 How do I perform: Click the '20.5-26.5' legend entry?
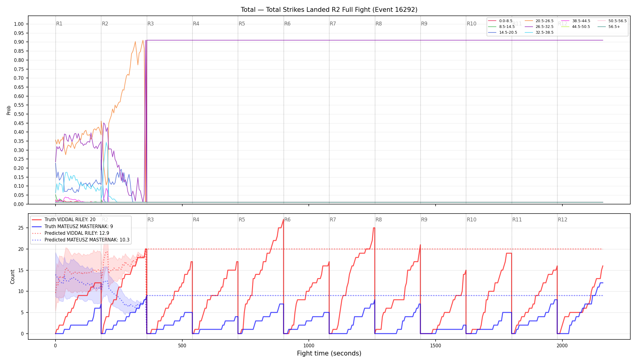539,21
